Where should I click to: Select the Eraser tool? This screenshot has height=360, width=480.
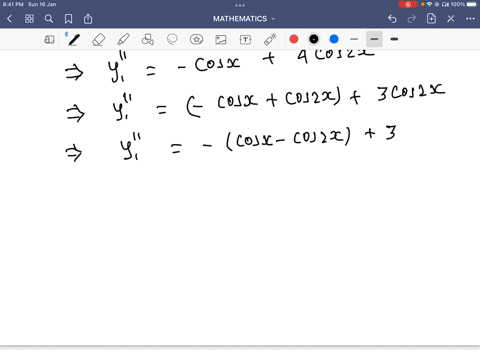pos(99,40)
